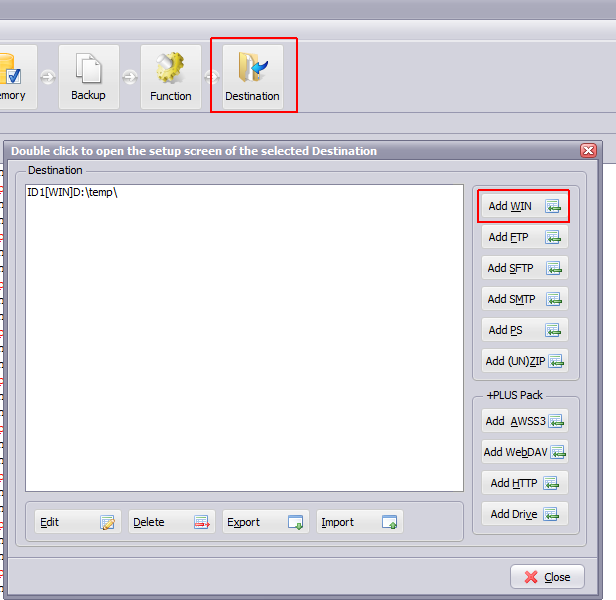Viewport: 616px width, 600px height.
Task: Edit the selected destination
Action: tap(77, 522)
